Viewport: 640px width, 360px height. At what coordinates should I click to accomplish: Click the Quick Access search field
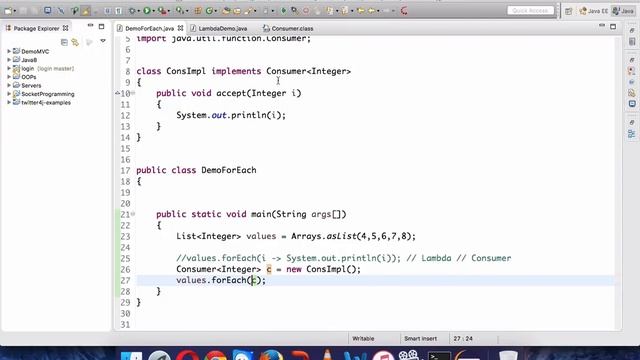click(530, 11)
